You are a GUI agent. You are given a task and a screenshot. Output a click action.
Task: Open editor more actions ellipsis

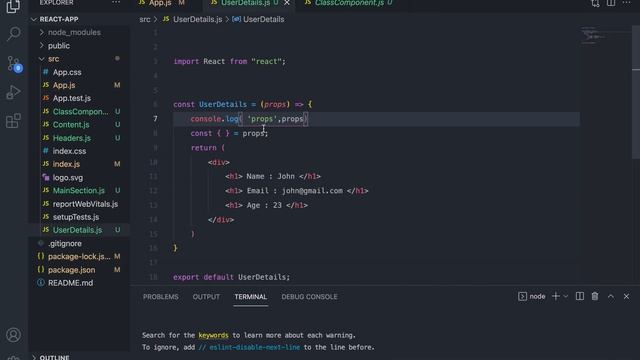click(627, 3)
